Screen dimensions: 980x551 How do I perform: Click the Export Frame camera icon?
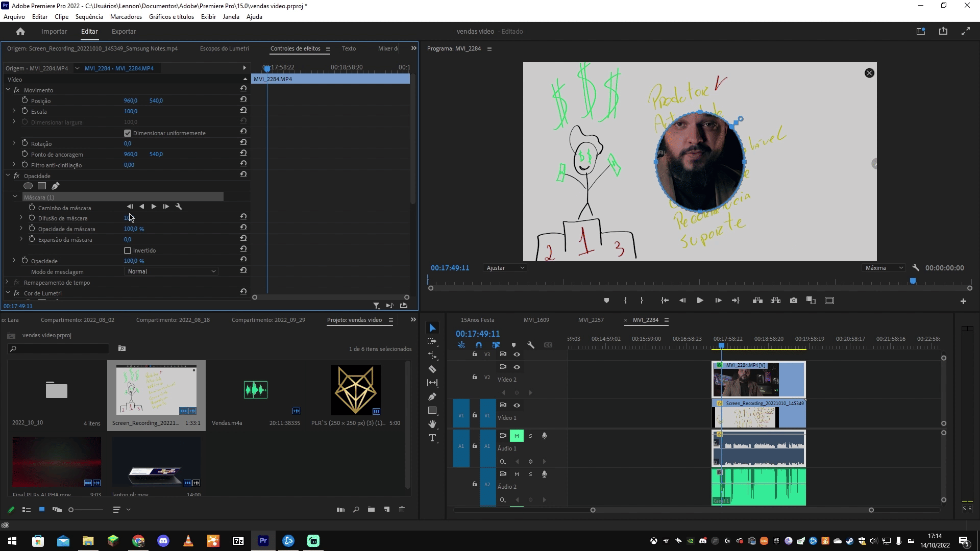pyautogui.click(x=793, y=300)
